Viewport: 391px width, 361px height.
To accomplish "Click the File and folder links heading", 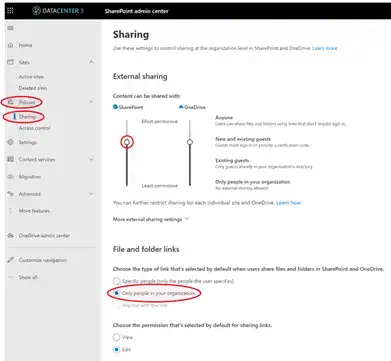I will (x=146, y=249).
